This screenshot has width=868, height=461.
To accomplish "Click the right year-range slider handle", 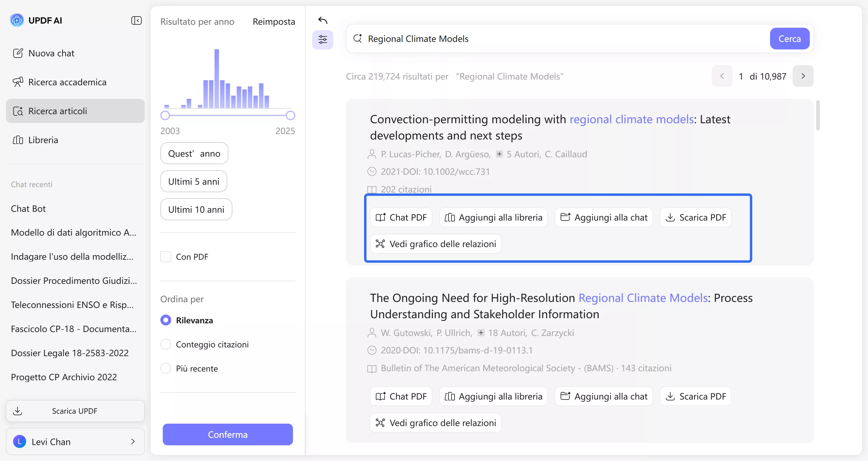I will (x=291, y=116).
